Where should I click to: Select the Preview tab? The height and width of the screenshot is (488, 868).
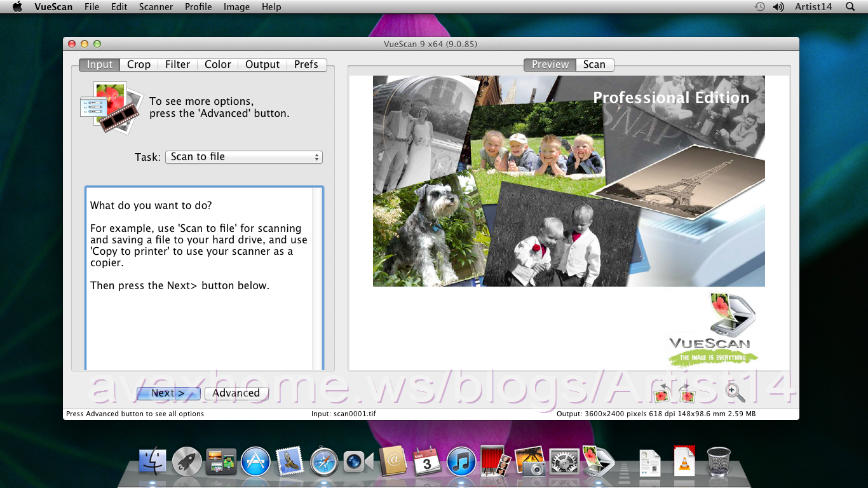tap(550, 65)
